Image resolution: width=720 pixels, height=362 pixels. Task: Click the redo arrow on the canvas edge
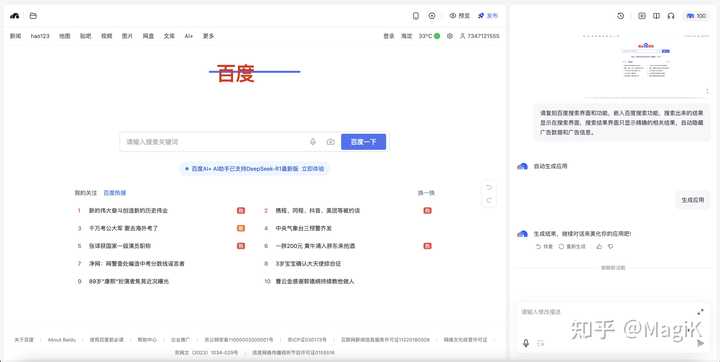pos(489,200)
